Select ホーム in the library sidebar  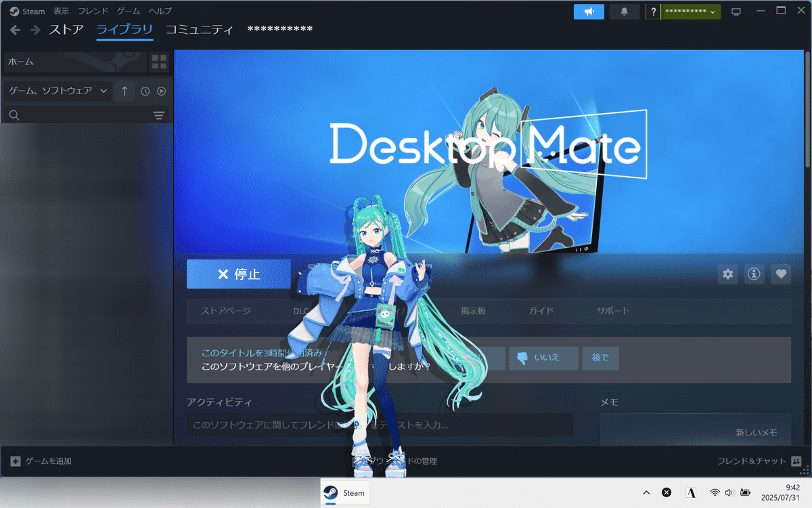coord(75,62)
